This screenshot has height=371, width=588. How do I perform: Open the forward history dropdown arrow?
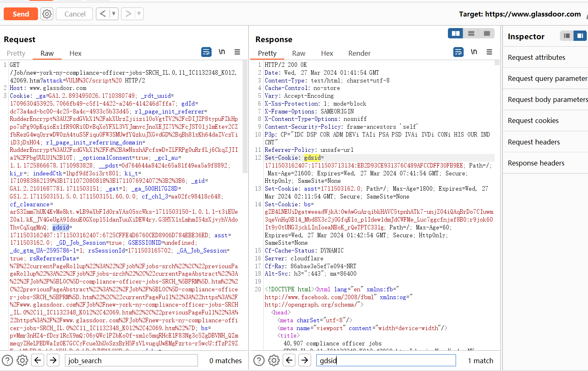(x=139, y=14)
